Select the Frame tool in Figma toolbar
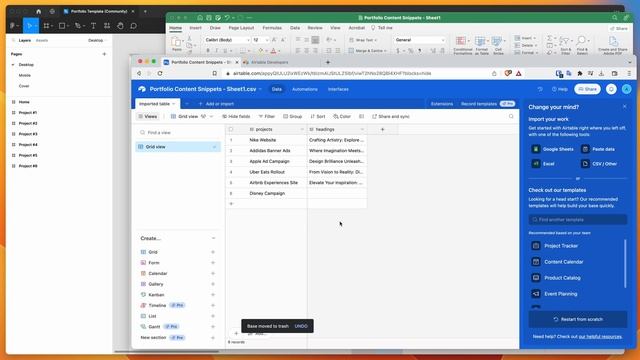The height and width of the screenshot is (360, 640). click(46, 26)
